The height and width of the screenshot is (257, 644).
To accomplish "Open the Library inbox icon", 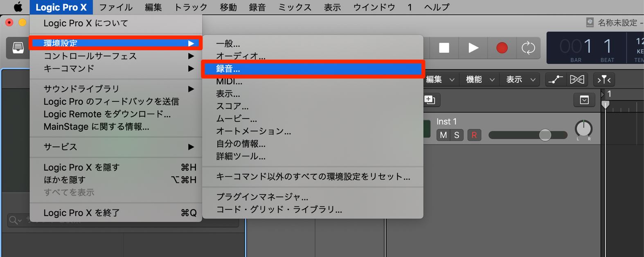I will pos(18,47).
